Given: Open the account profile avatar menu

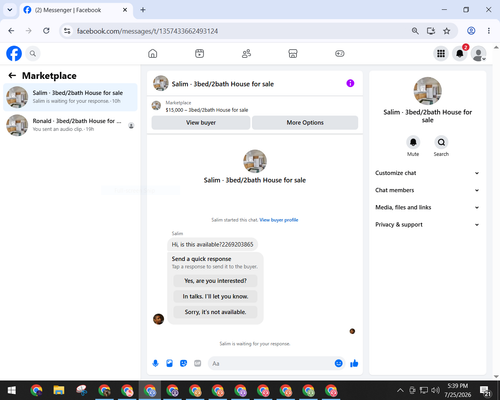Looking at the screenshot, I should (x=479, y=54).
